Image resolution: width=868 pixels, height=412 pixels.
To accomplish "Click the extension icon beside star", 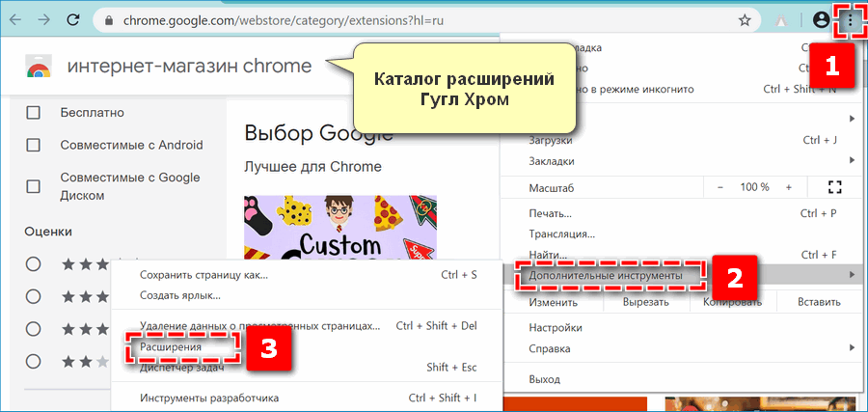I will click(781, 21).
